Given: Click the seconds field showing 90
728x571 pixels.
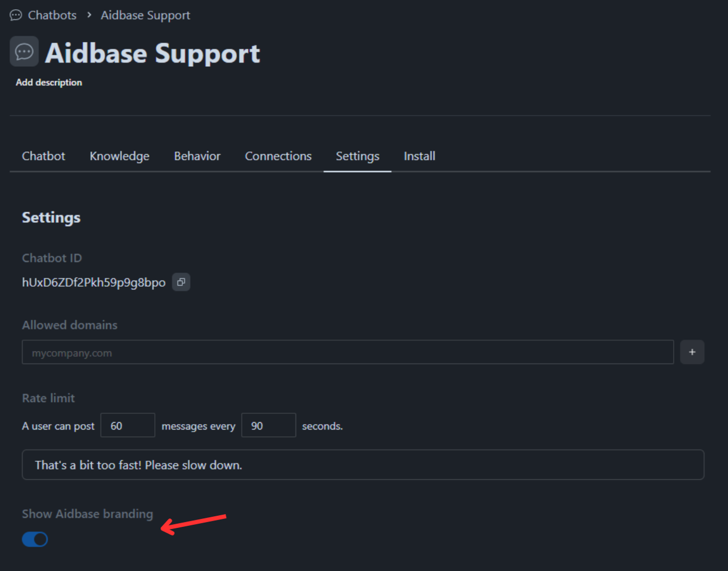Looking at the screenshot, I should click(x=269, y=425).
